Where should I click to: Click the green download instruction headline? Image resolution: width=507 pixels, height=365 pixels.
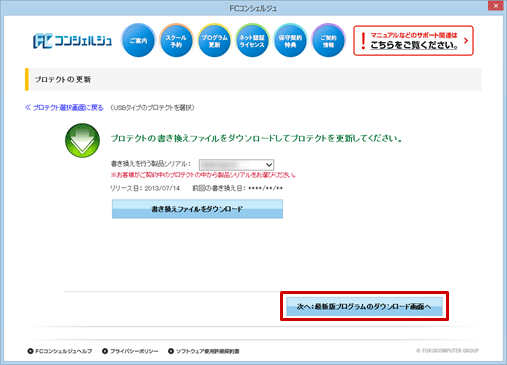pos(256,138)
